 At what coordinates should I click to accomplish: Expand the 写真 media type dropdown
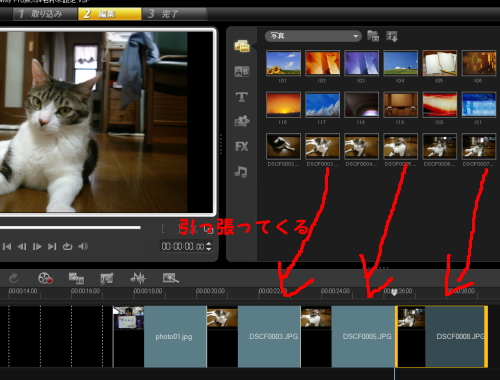point(313,36)
